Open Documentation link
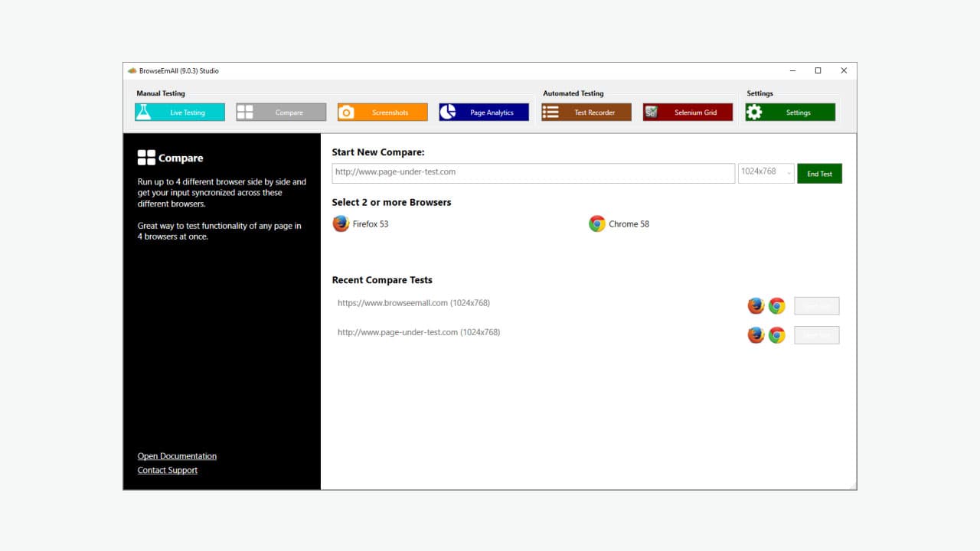 [x=176, y=455]
